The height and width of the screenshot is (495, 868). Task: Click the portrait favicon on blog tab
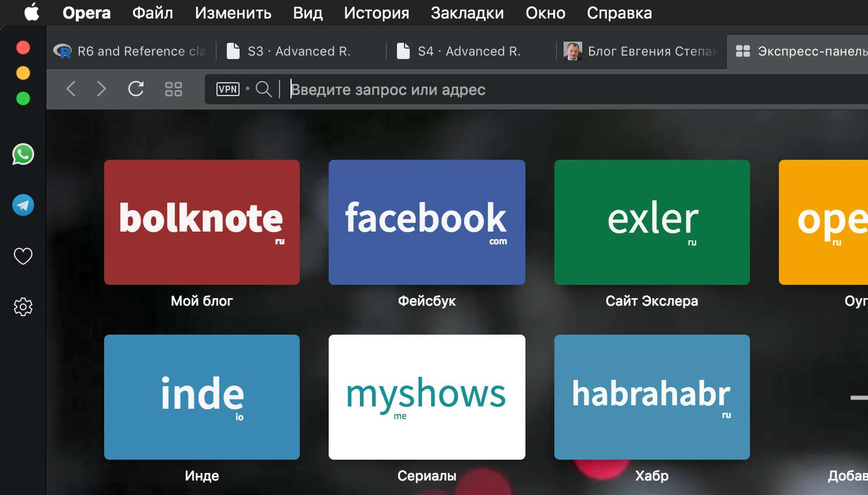click(573, 51)
